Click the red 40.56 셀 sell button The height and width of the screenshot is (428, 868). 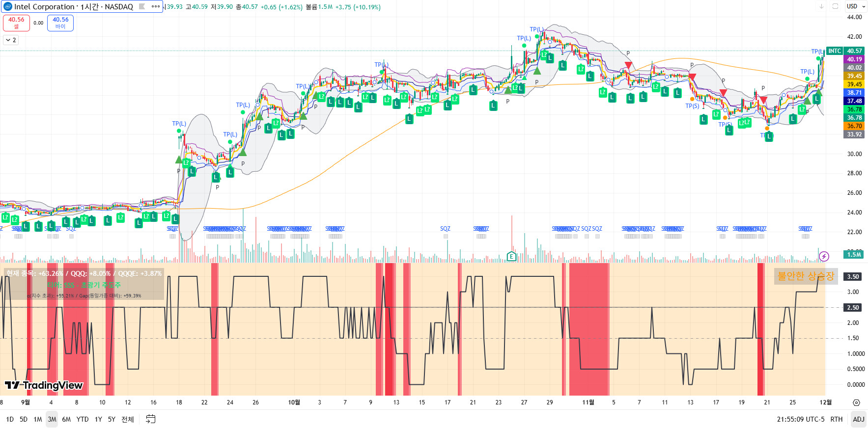(16, 23)
